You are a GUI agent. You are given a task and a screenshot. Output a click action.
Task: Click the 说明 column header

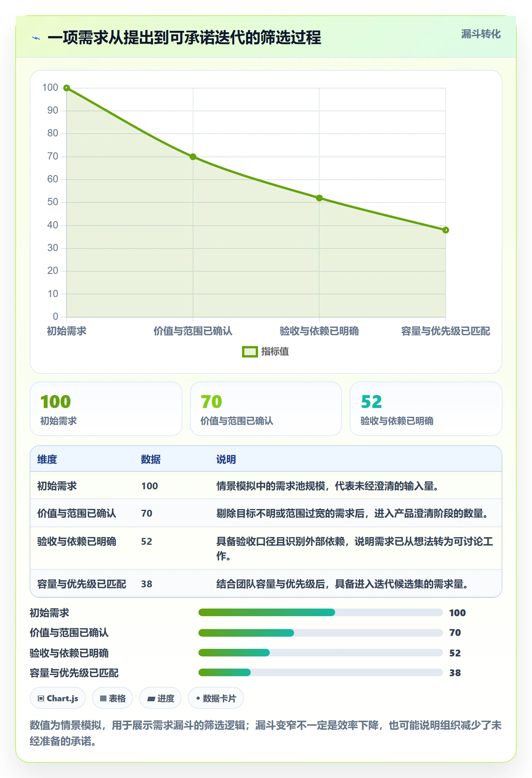(226, 459)
